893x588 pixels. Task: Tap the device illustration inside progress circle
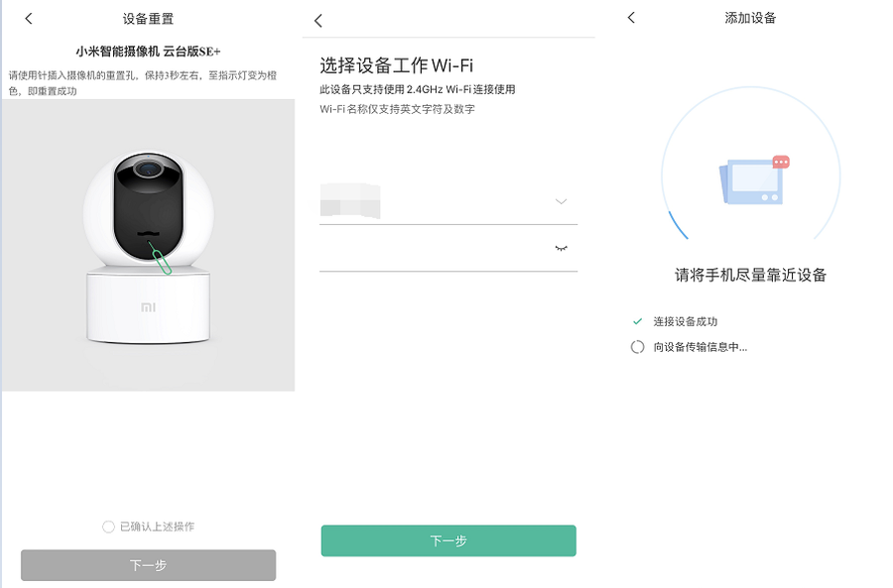click(x=750, y=181)
